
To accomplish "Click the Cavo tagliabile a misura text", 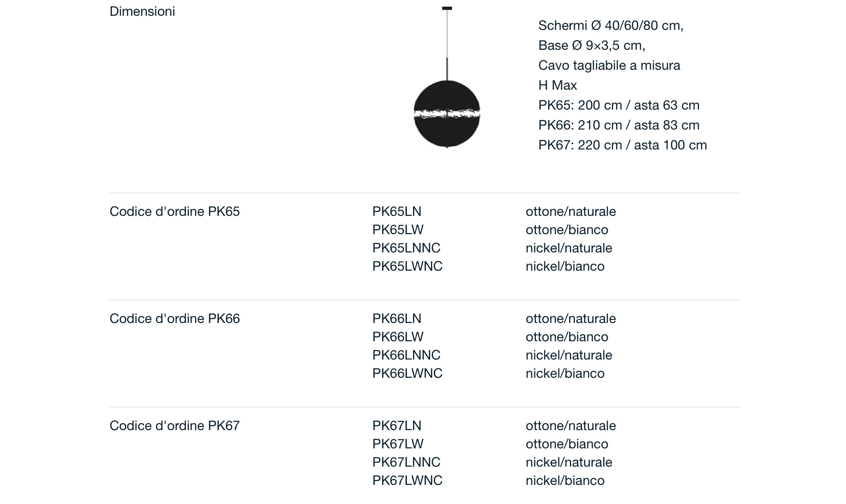I will click(x=609, y=65).
